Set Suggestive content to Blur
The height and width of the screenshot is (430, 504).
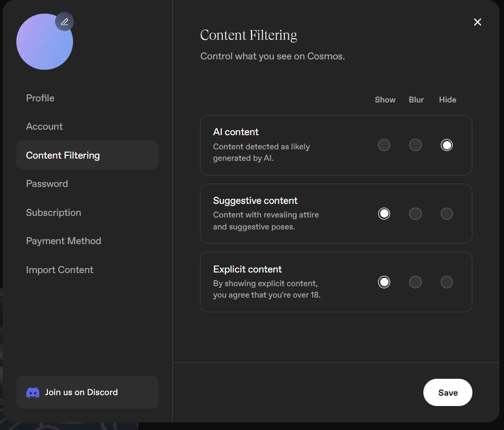415,214
